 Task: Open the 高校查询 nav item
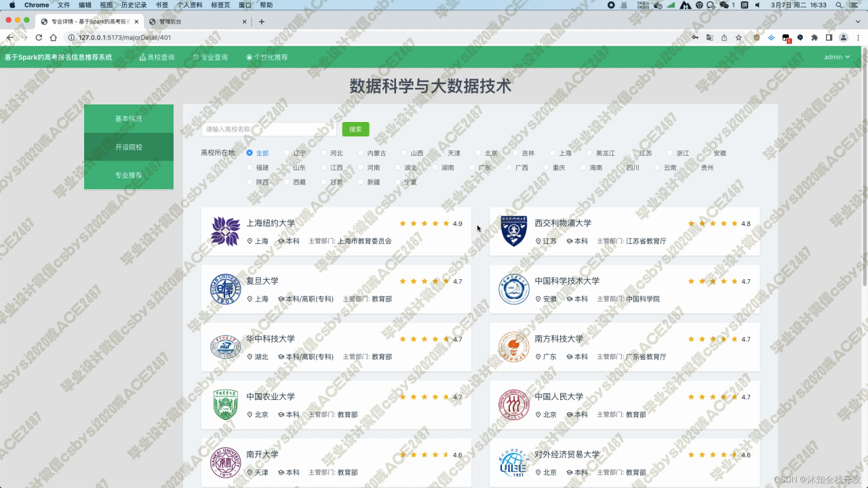[157, 58]
